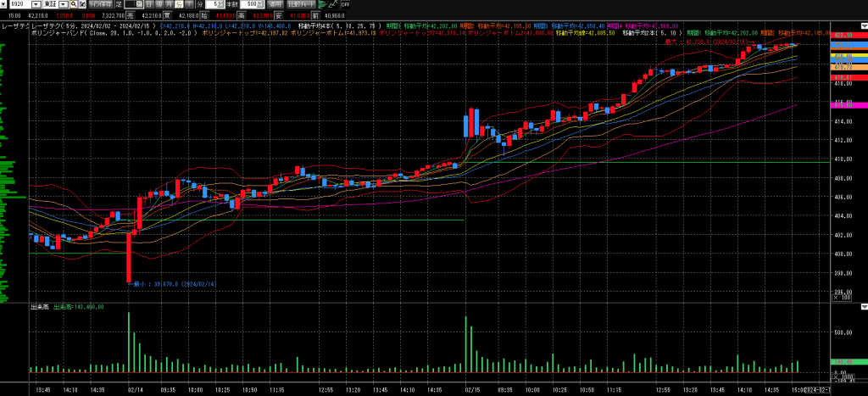The width and height of the screenshot is (868, 396).
Task: Open the 東証 exchange dropdown
Action: click(63, 4)
